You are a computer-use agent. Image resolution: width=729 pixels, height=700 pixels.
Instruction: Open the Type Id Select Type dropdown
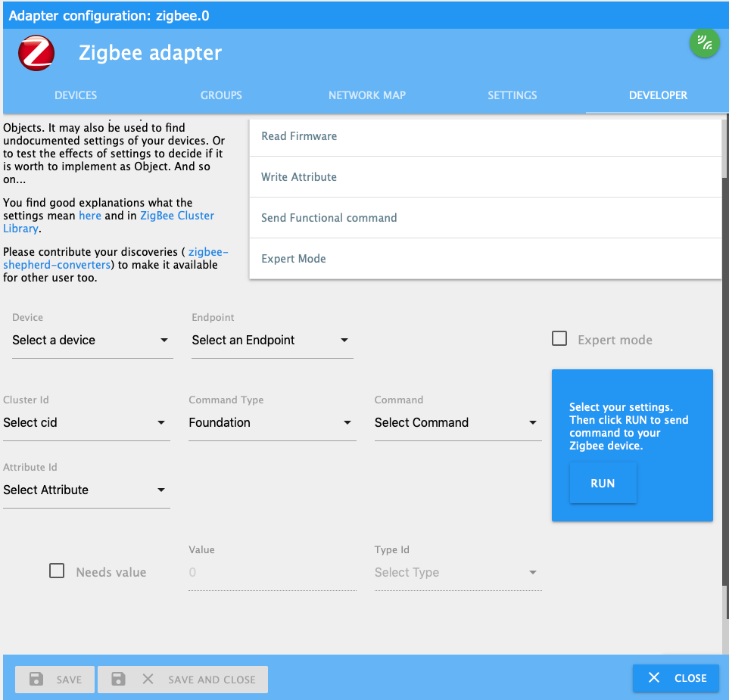coord(458,572)
